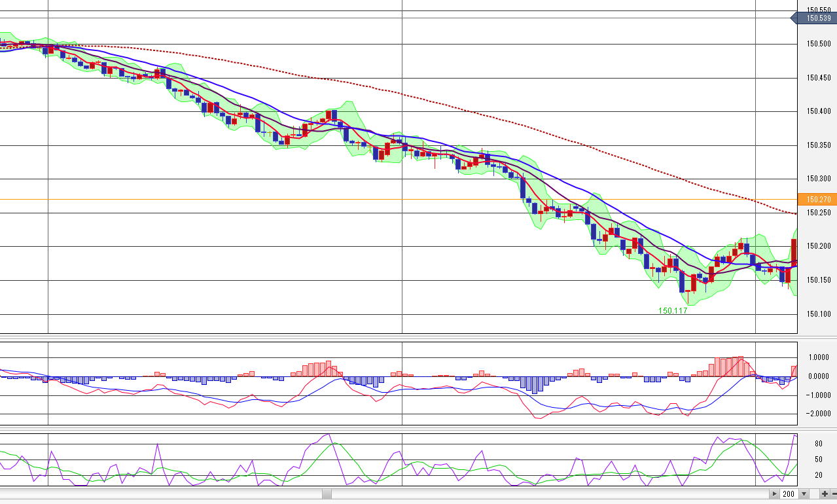Click the 50 level on stochastic axis

pyautogui.click(x=818, y=459)
